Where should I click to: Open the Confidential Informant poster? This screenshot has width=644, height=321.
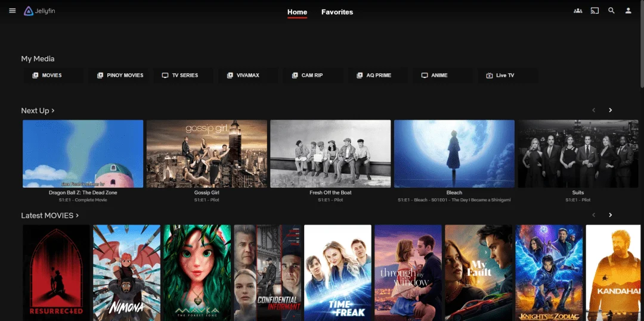click(267, 273)
